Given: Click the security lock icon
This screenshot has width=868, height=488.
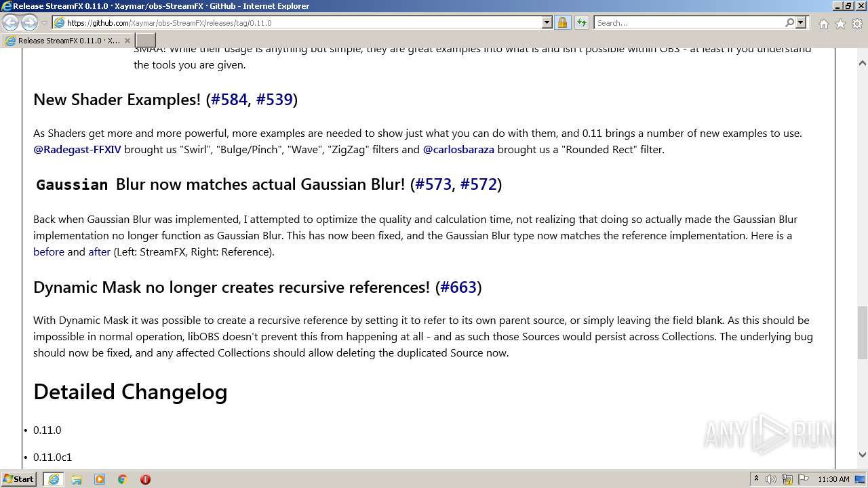Looking at the screenshot, I should (x=562, y=22).
